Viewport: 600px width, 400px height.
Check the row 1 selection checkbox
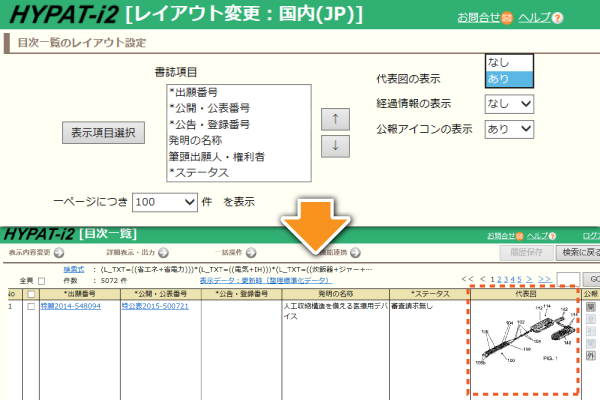click(31, 308)
